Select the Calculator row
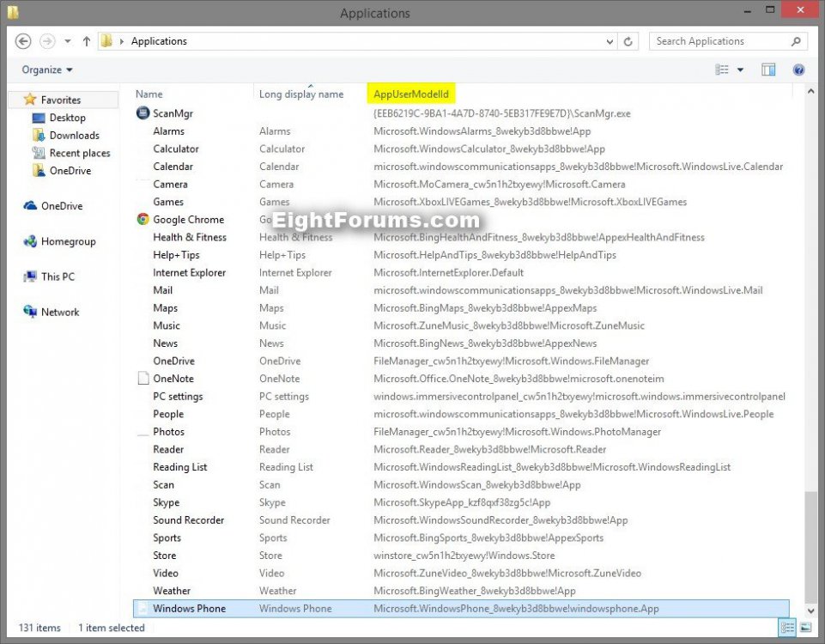Image resolution: width=825 pixels, height=644 pixels. pyautogui.click(x=461, y=149)
